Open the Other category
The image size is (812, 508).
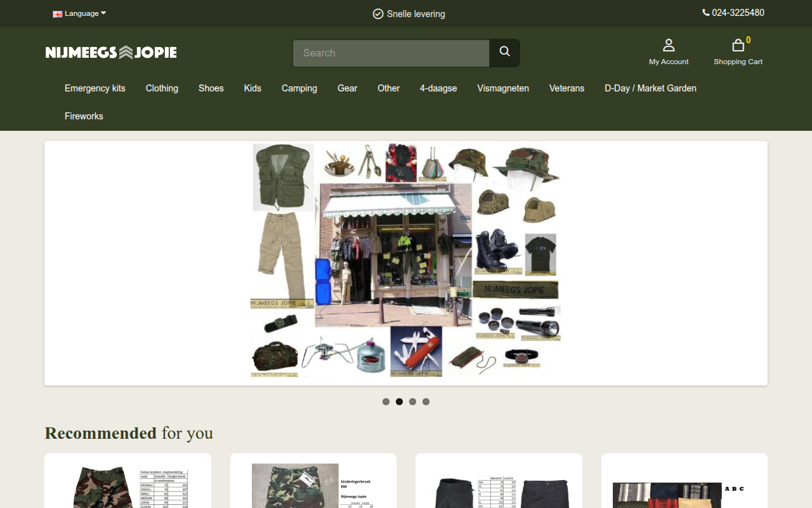pos(389,88)
